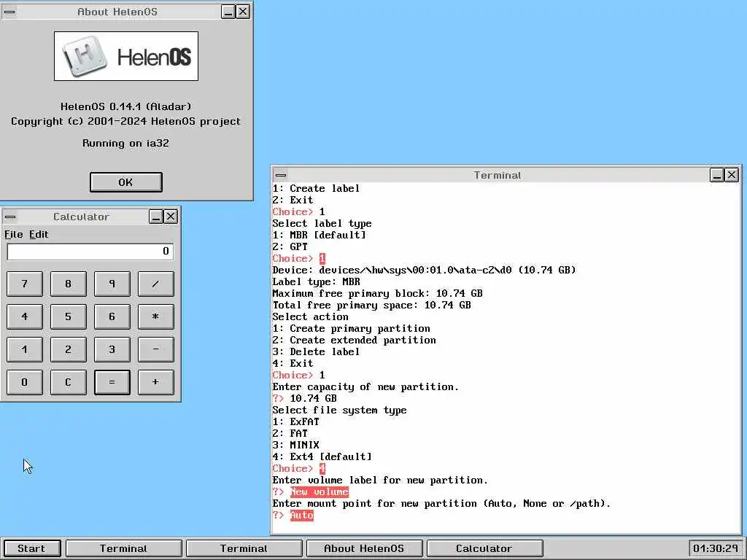Image resolution: width=747 pixels, height=560 pixels.
Task: Click the highlighted 'New volume' label text
Action: [x=320, y=492]
